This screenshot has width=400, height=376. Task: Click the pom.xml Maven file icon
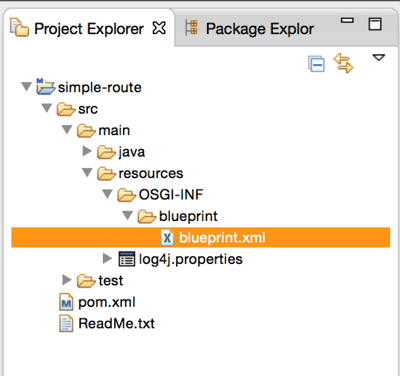coord(66,302)
